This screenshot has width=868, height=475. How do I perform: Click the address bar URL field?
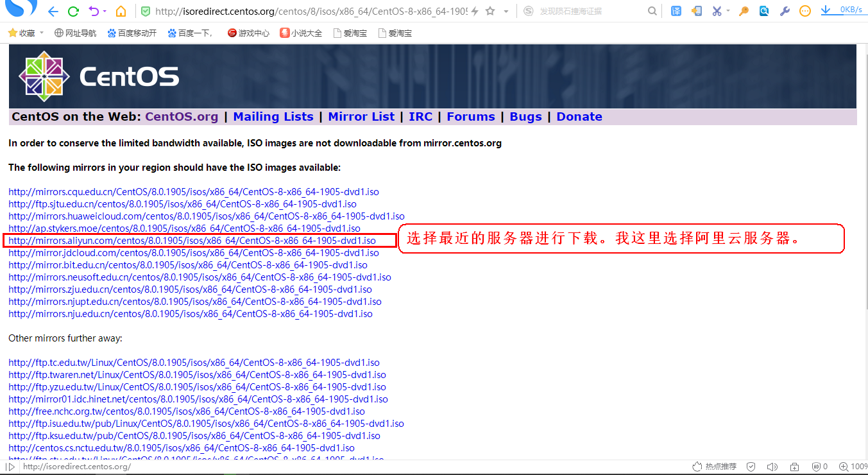pyautogui.click(x=311, y=12)
